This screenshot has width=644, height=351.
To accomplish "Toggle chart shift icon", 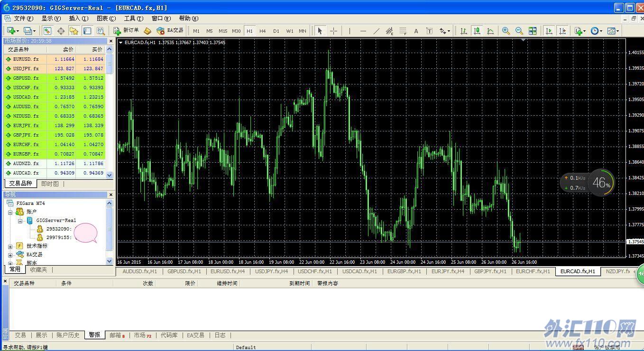I will [562, 31].
